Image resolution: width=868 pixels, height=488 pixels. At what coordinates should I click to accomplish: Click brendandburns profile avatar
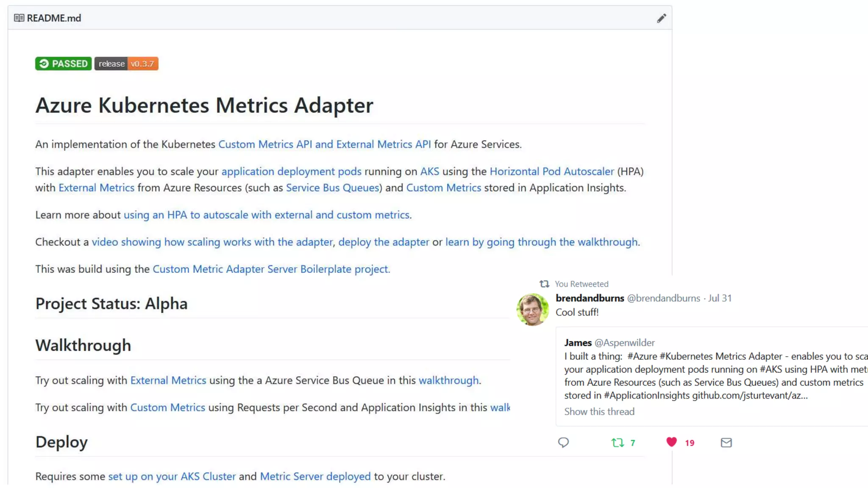coord(532,310)
